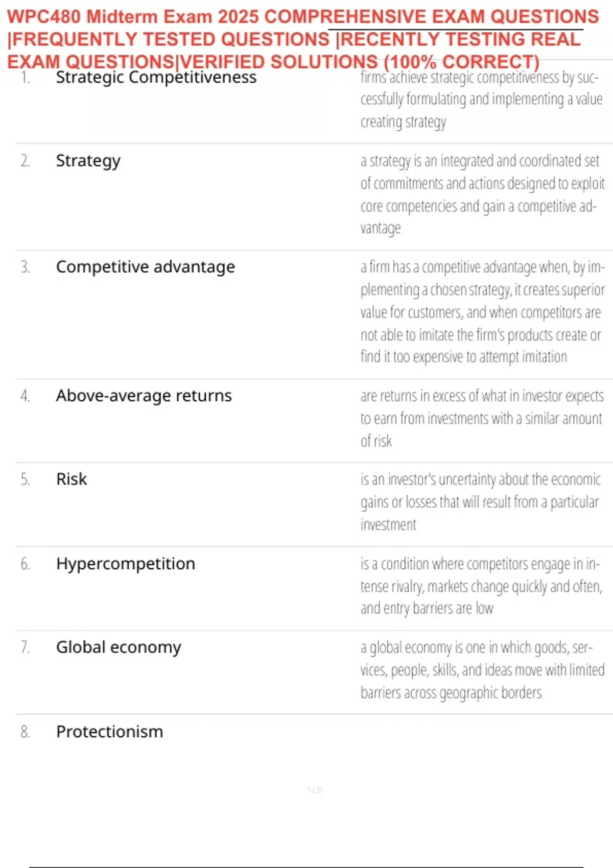Click the red WPC480 Midterm Exam title
The height and width of the screenshot is (868, 613).
(303, 39)
